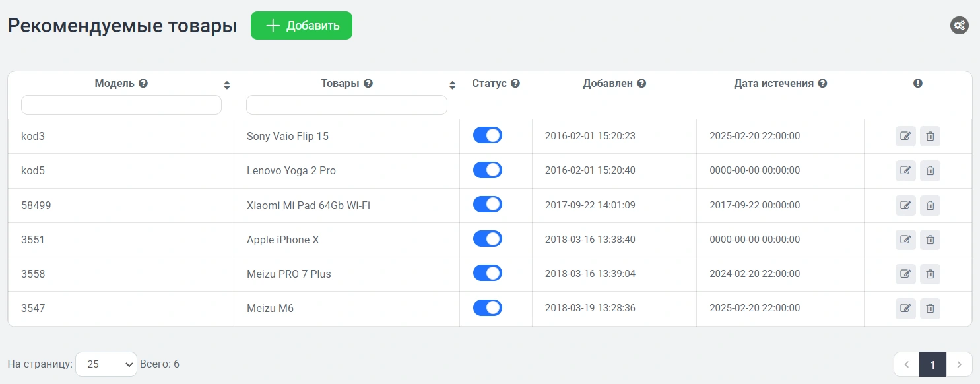The image size is (980, 384).
Task: Open the settings gears icon
Action: [x=959, y=26]
